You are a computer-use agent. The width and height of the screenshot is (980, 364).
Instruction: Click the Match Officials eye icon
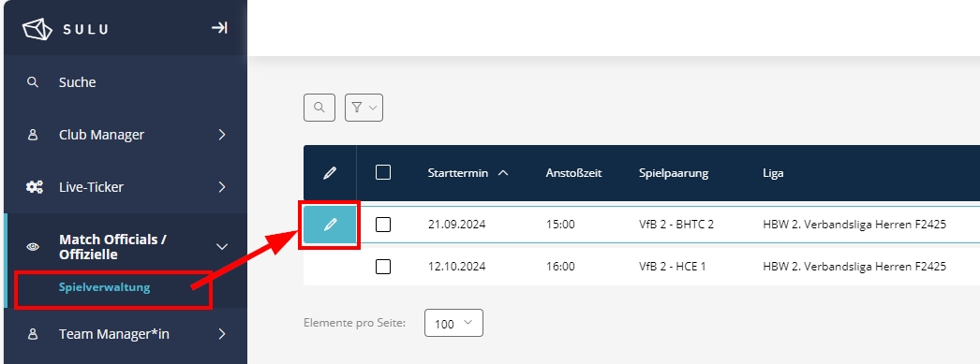[33, 247]
